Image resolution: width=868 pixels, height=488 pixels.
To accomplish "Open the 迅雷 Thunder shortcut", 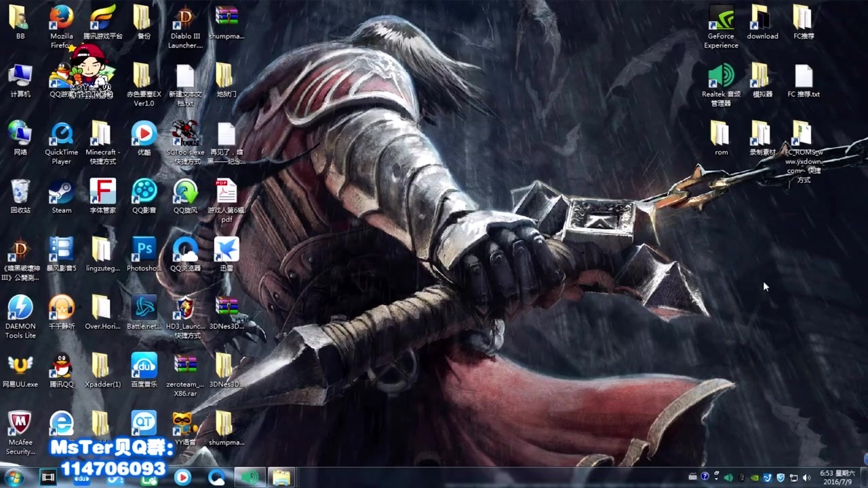I will (226, 254).
